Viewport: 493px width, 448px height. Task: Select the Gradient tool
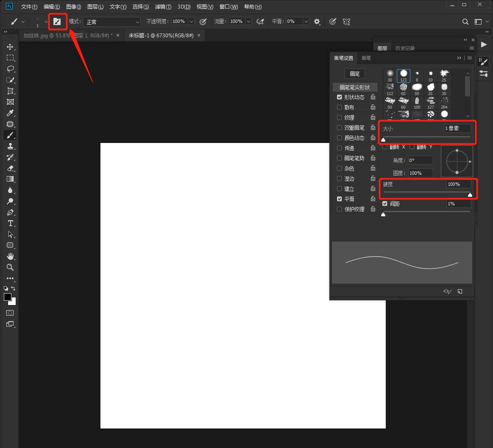(x=10, y=179)
